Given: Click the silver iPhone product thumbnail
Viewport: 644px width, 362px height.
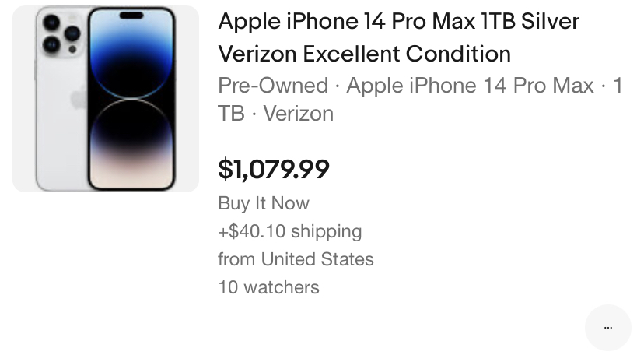Looking at the screenshot, I should click(106, 99).
